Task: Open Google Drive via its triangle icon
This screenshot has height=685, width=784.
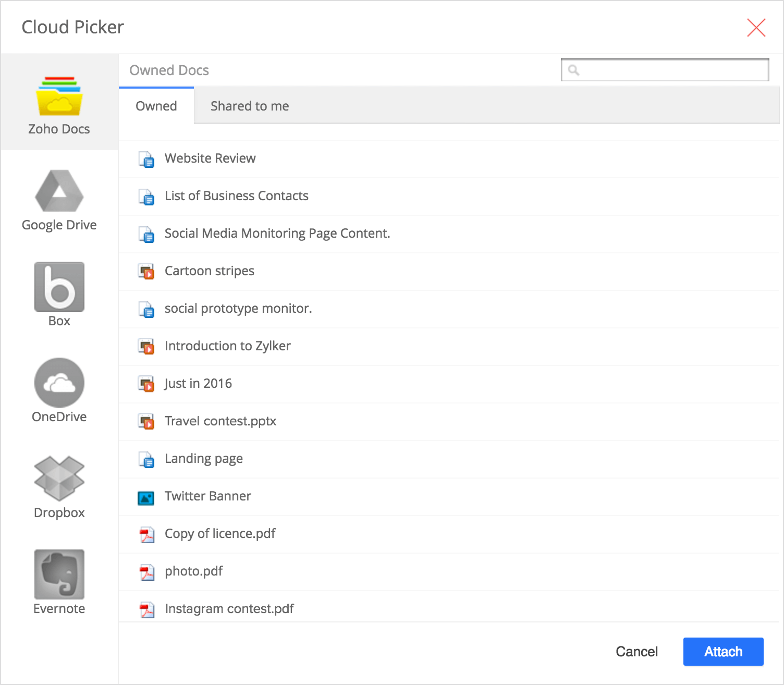Action: tap(59, 191)
